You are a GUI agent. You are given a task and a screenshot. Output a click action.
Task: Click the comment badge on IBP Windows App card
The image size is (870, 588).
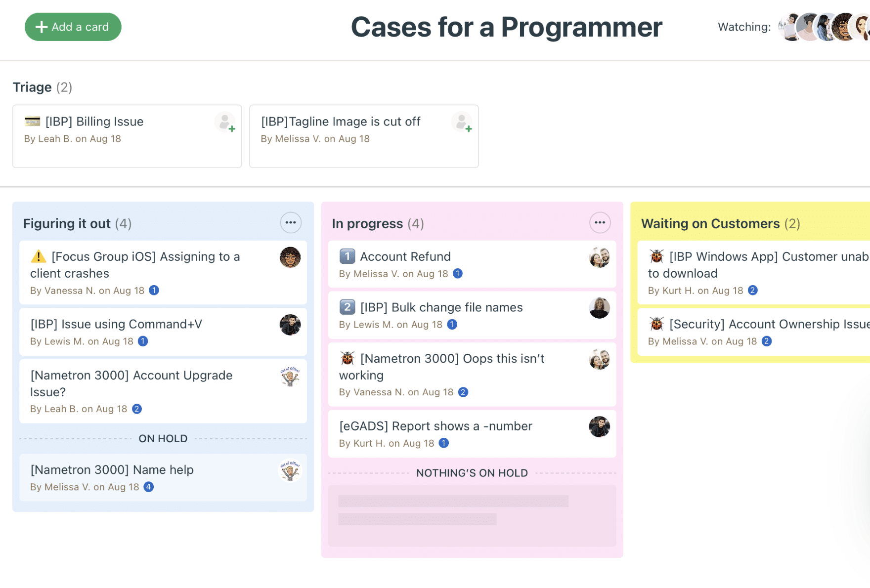[x=753, y=291]
